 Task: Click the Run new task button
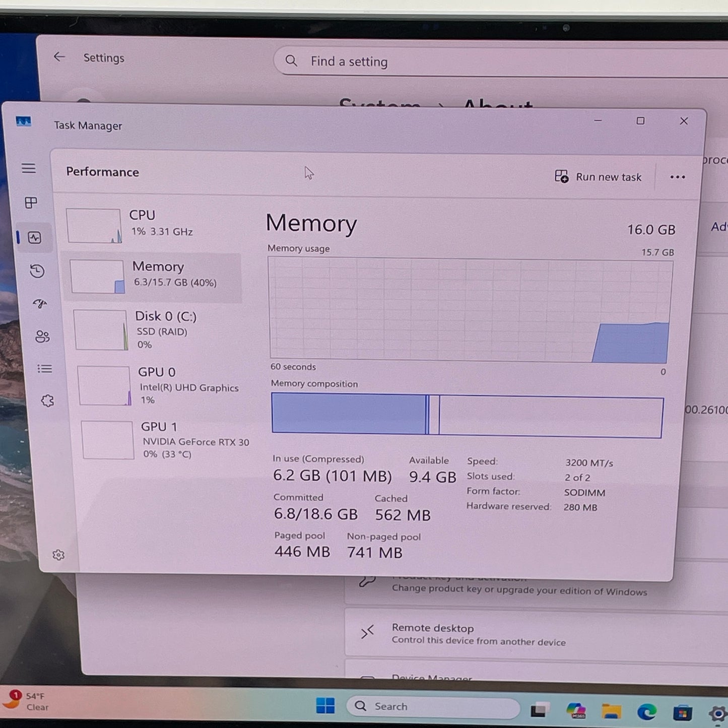[x=598, y=177]
